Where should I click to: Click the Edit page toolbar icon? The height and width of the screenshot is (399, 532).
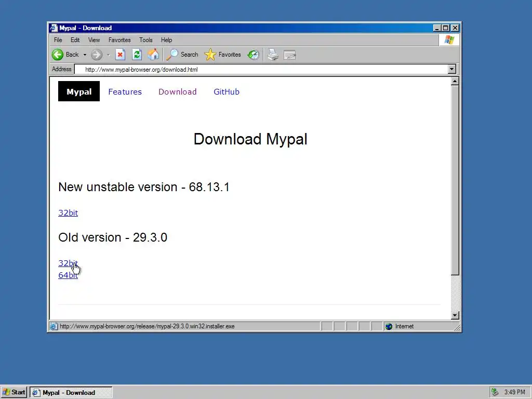click(290, 55)
